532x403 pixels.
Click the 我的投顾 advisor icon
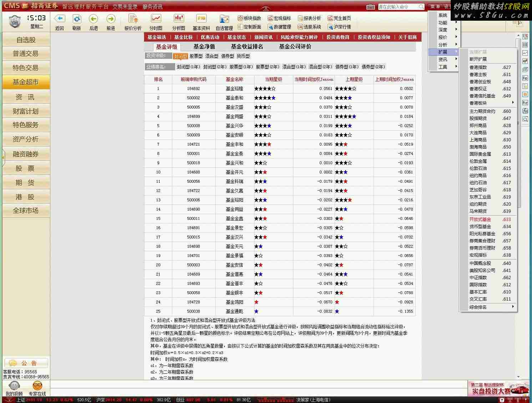point(14,386)
